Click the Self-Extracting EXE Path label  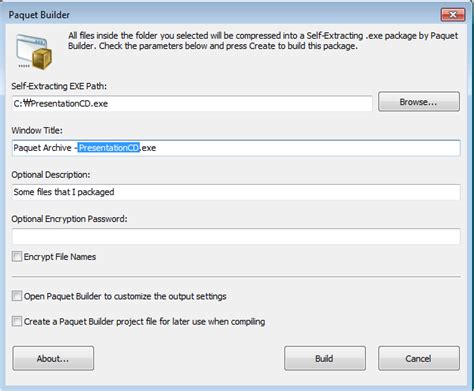pyautogui.click(x=59, y=86)
